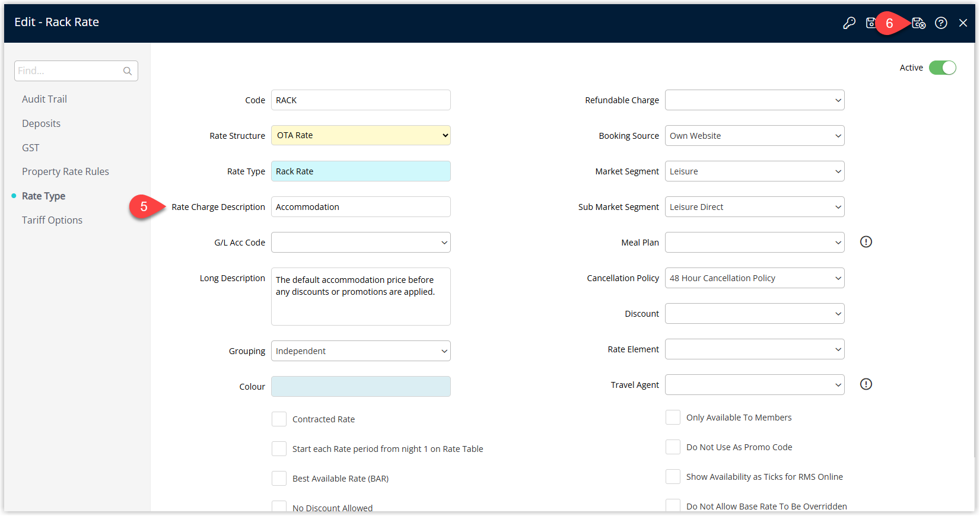
Task: Click the Colour swatch field
Action: [x=361, y=387]
